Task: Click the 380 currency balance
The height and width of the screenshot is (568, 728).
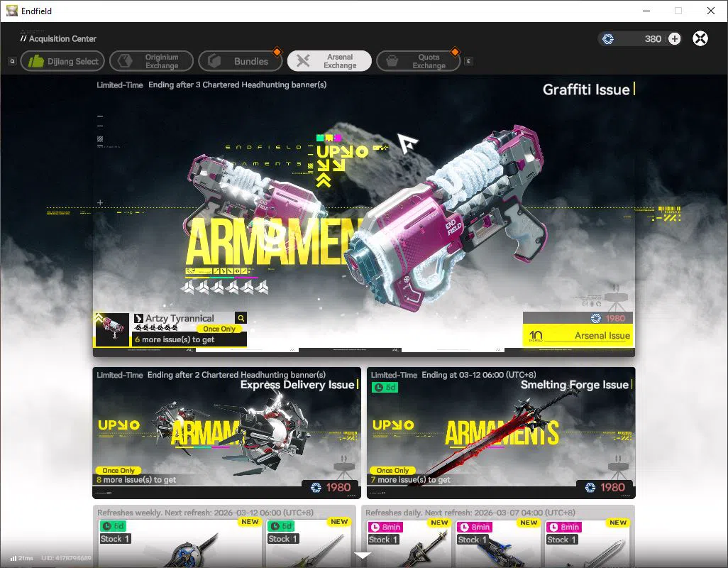Action: pyautogui.click(x=653, y=39)
